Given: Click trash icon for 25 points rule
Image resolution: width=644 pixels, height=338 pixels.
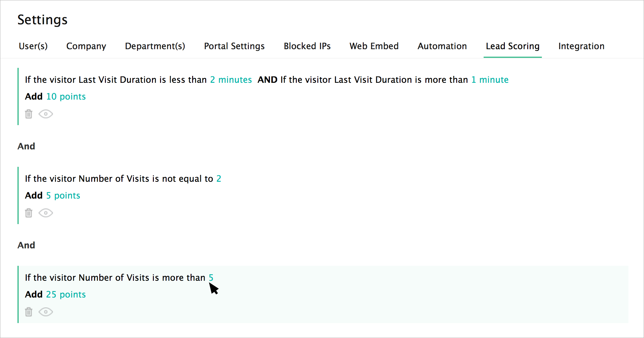Looking at the screenshot, I should click(x=29, y=312).
